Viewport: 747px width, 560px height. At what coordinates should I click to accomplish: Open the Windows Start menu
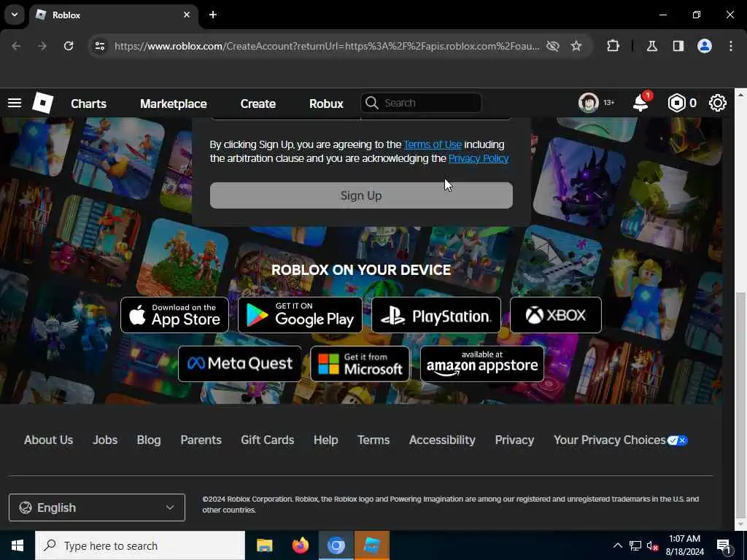[18, 545]
